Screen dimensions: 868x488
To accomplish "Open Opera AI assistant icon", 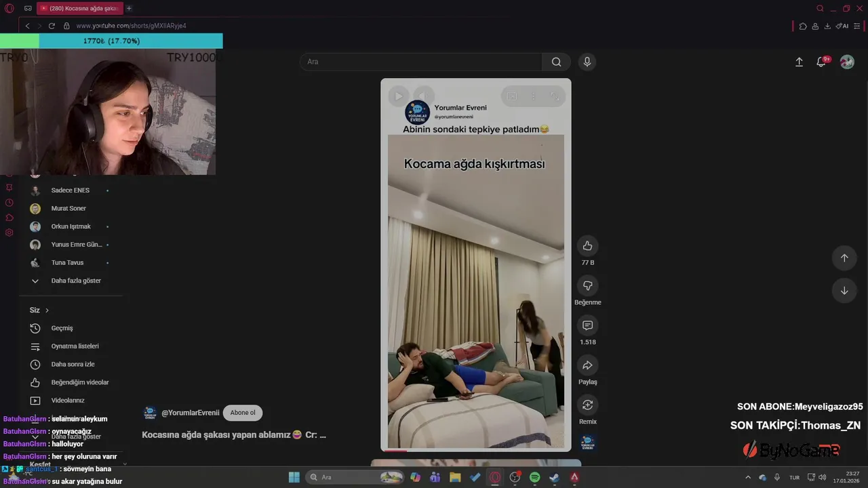I will pyautogui.click(x=842, y=26).
